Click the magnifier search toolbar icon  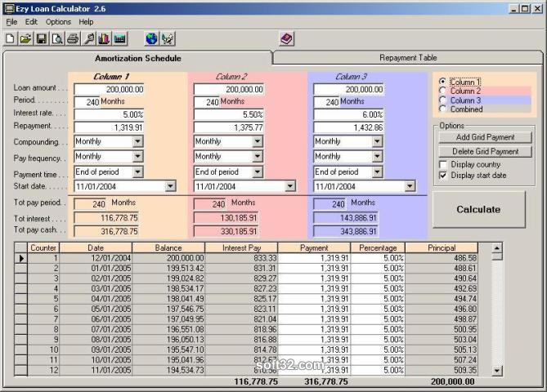88,38
